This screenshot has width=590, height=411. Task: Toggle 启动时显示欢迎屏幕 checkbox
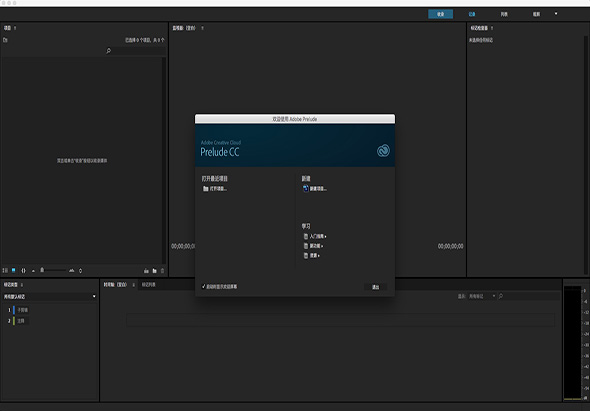coord(204,286)
